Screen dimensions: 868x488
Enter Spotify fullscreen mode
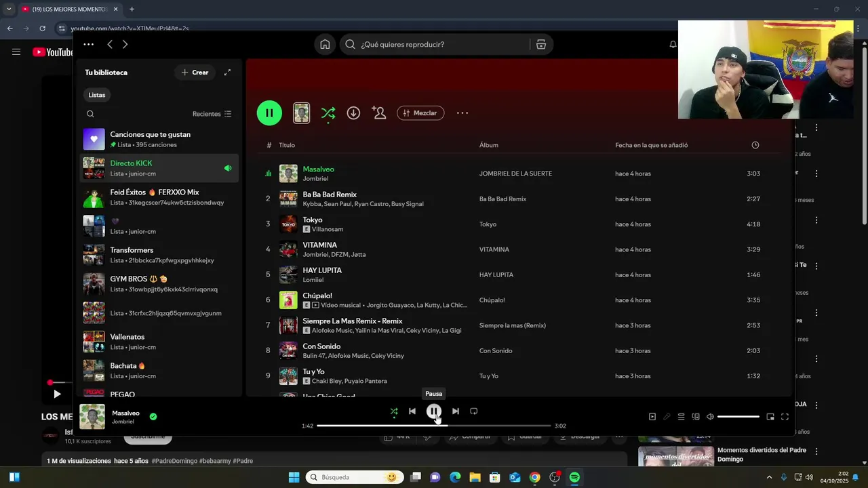(x=785, y=417)
